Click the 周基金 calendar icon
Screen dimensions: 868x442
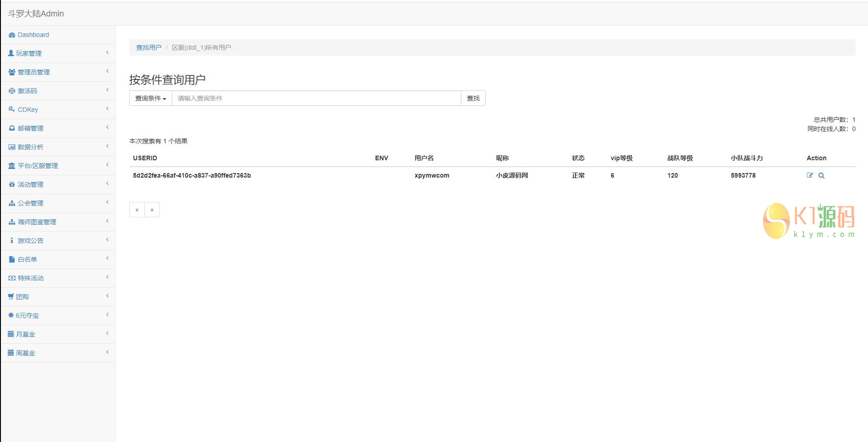coord(11,353)
